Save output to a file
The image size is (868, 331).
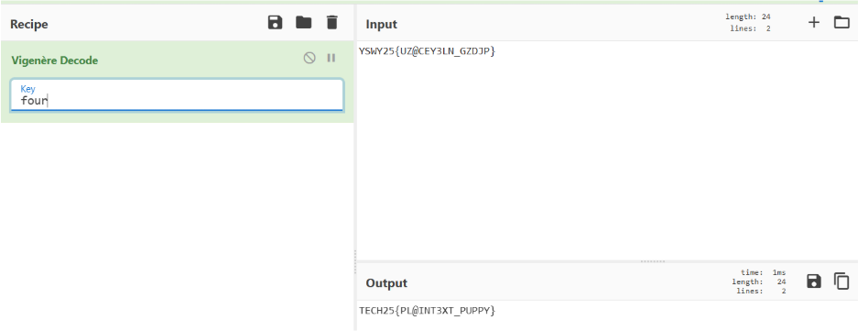click(x=814, y=281)
